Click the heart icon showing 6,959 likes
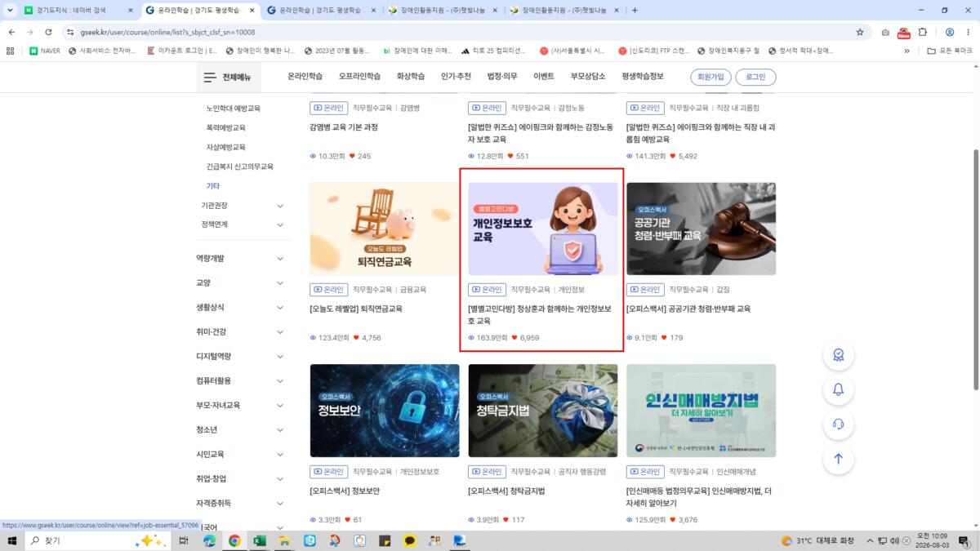The image size is (980, 551). (514, 337)
